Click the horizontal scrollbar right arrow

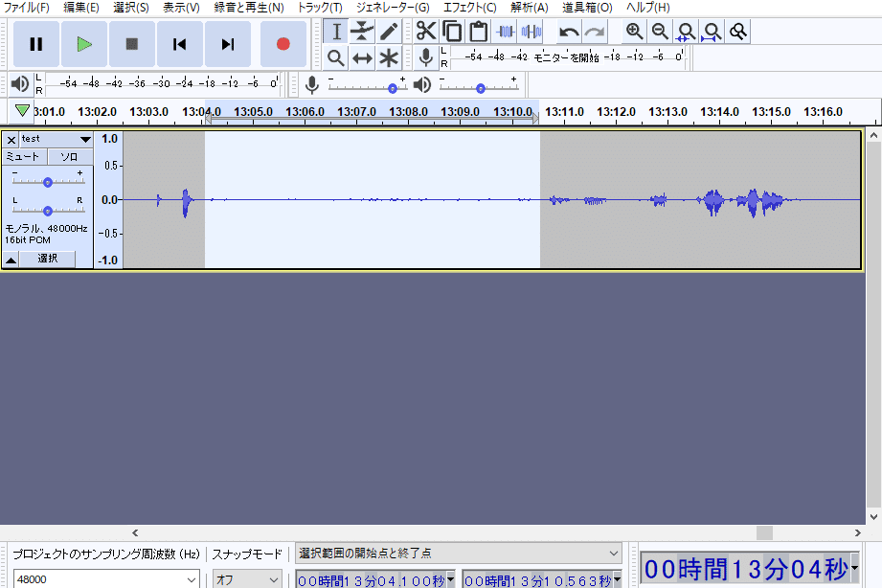857,532
